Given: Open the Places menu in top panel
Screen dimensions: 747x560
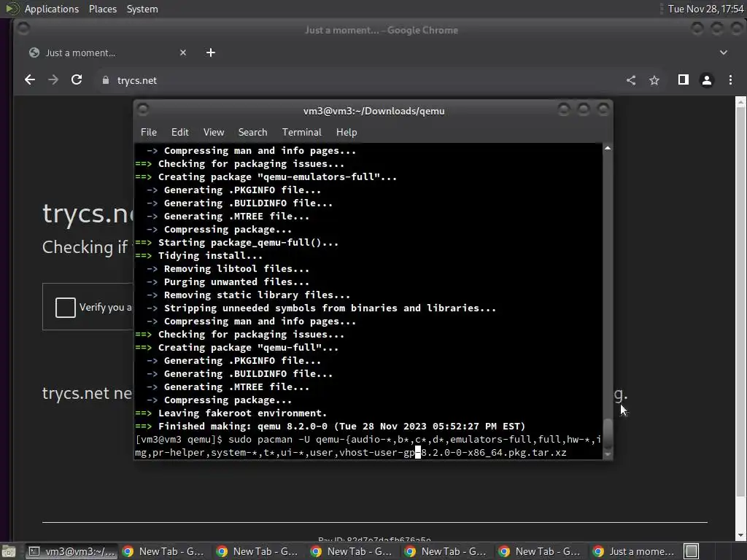Looking at the screenshot, I should tap(102, 9).
